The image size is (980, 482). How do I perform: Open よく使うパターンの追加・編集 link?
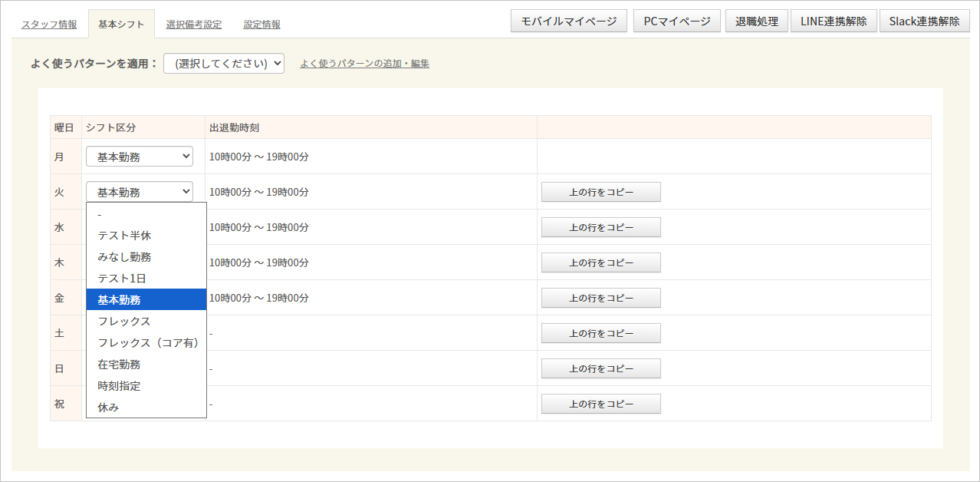[364, 64]
